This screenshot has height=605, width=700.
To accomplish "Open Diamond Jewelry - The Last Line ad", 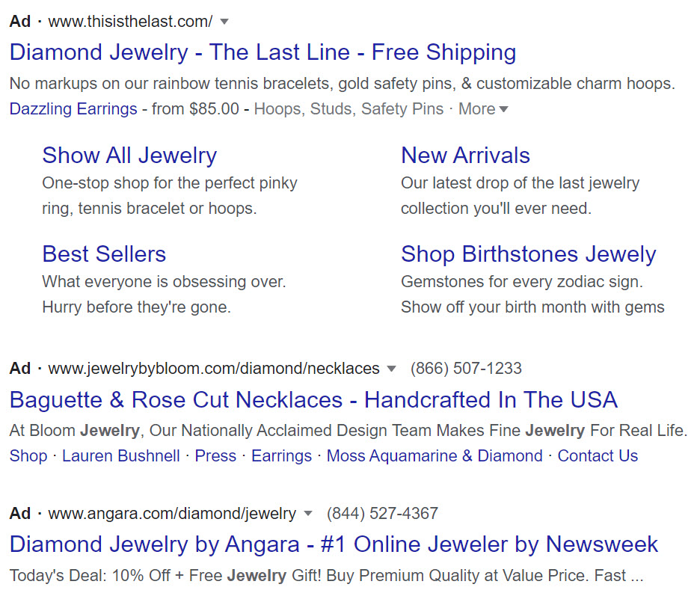I will tap(262, 52).
